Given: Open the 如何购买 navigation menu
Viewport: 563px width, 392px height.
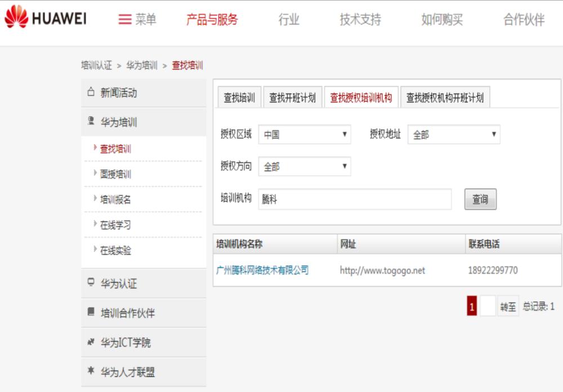Looking at the screenshot, I should point(442,19).
